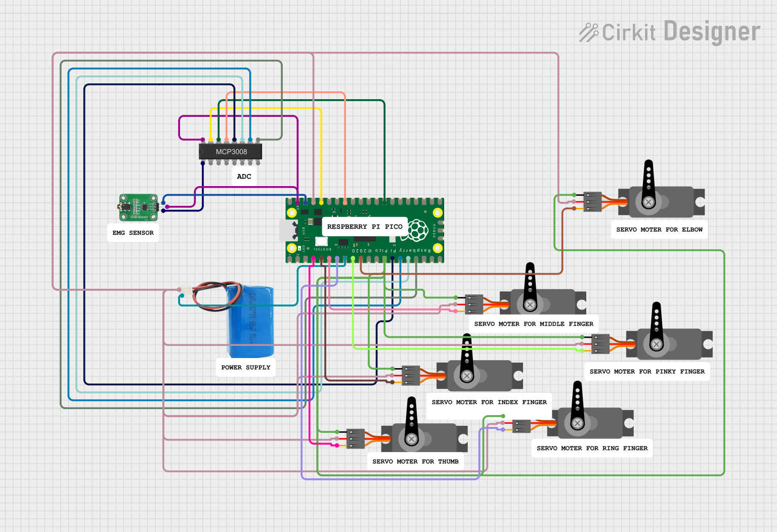This screenshot has height=532, width=777.
Task: Click the SERVO MOTER FOR ELBOW label
Action: pos(659,229)
